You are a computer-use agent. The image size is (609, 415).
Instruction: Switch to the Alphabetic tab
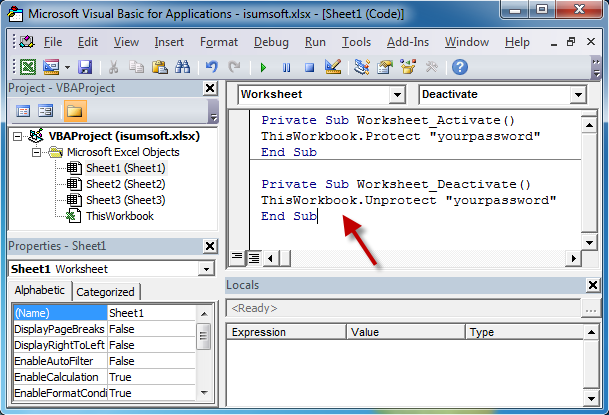[x=40, y=290]
